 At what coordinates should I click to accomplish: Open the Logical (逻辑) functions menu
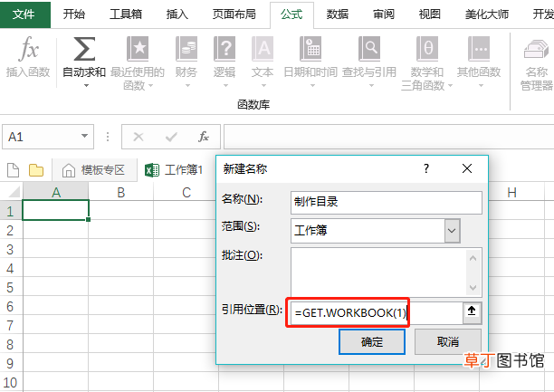[224, 62]
